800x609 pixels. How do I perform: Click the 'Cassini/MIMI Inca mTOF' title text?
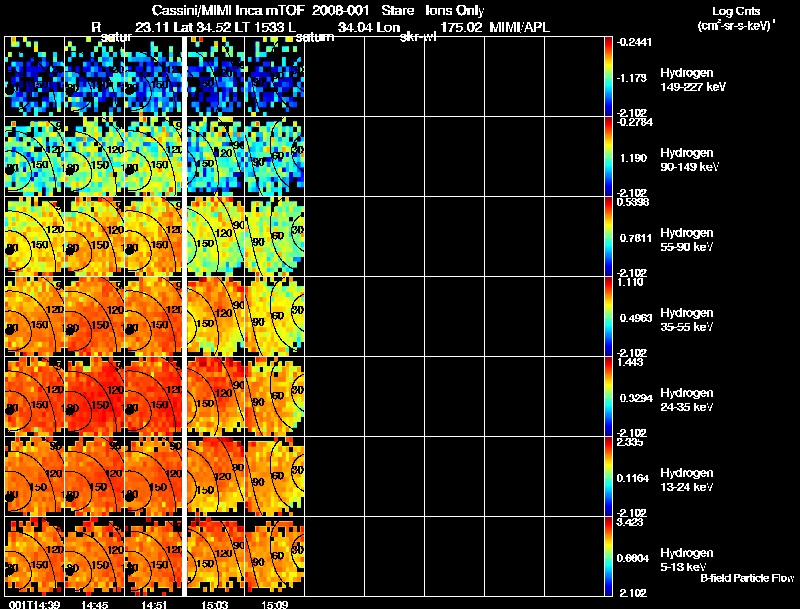tap(228, 10)
